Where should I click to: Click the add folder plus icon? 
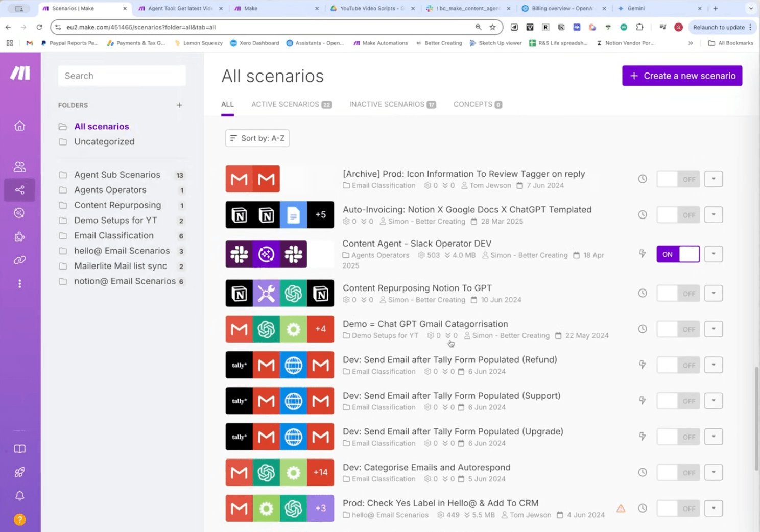(179, 105)
